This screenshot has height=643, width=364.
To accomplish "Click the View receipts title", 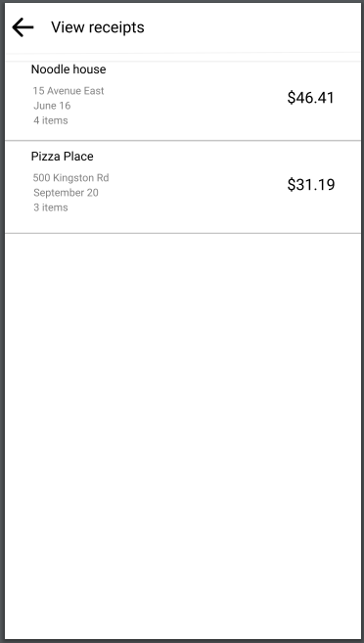I will point(98,27).
